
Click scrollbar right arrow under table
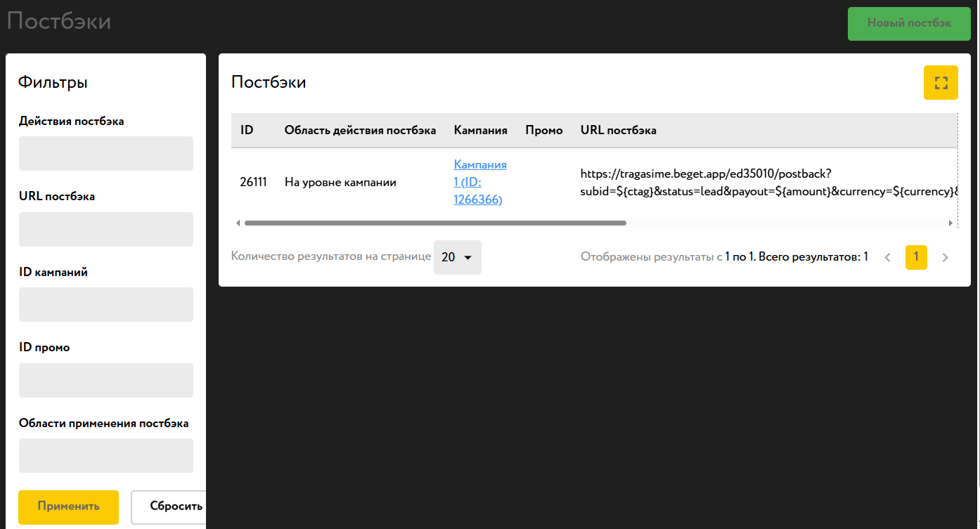coord(951,223)
